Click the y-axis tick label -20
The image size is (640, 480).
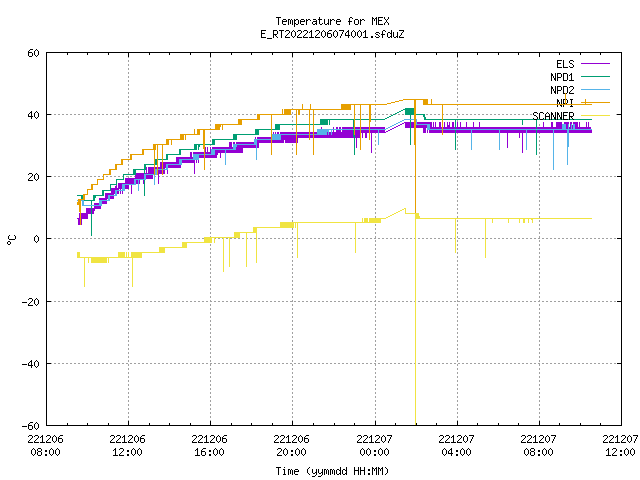pos(31,302)
